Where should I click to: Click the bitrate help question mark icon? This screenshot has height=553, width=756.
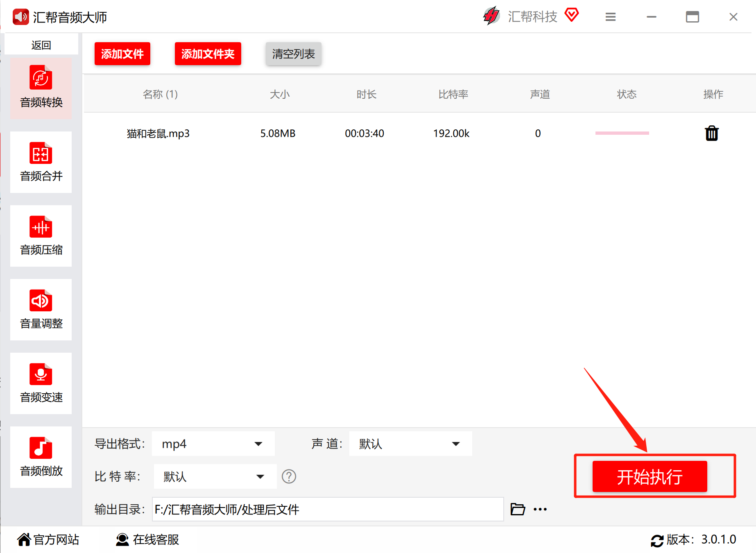[289, 476]
